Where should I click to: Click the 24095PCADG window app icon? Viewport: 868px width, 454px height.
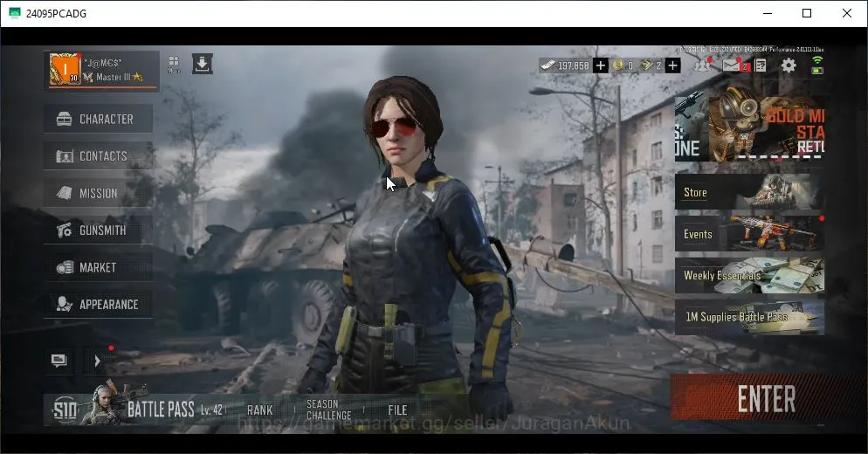coord(15,13)
